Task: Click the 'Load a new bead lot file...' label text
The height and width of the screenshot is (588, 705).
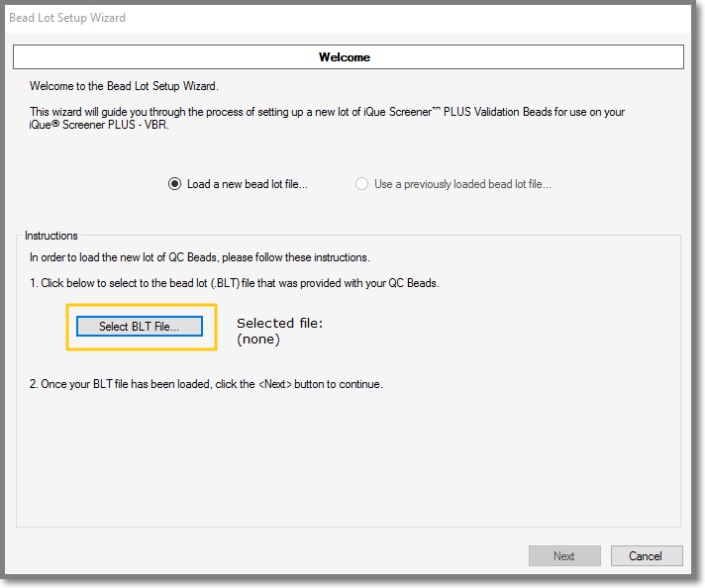Action: 248,184
